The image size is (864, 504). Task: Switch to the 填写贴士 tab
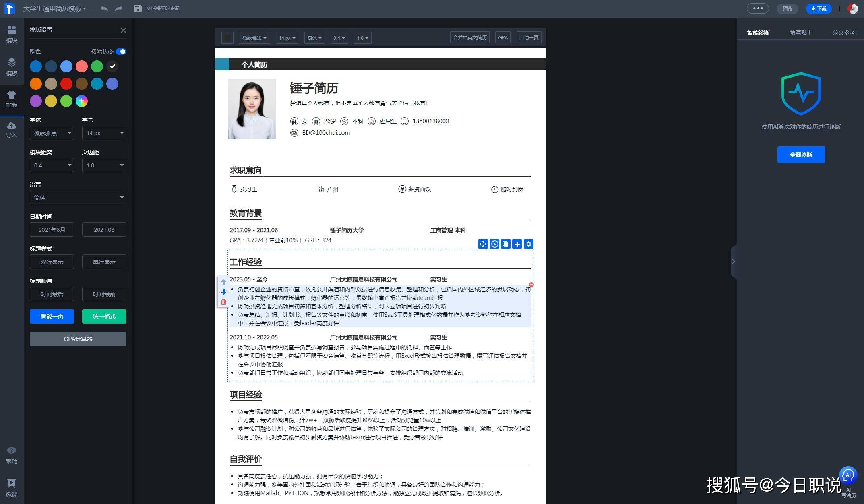(x=801, y=32)
